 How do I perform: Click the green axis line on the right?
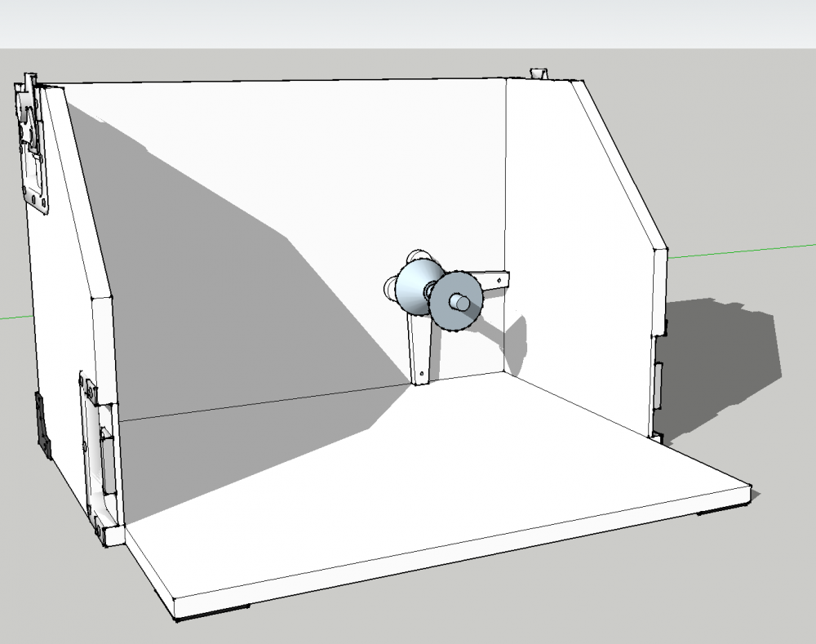pyautogui.click(x=742, y=251)
